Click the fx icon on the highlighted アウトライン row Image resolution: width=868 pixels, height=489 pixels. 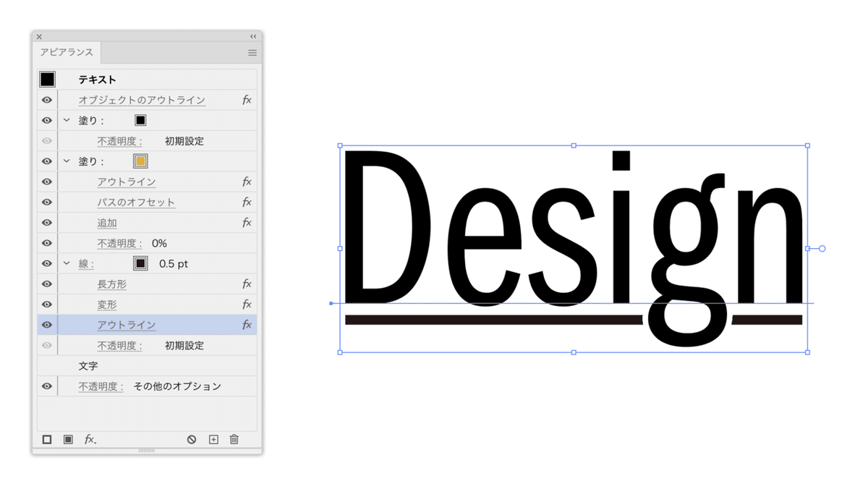tap(247, 325)
